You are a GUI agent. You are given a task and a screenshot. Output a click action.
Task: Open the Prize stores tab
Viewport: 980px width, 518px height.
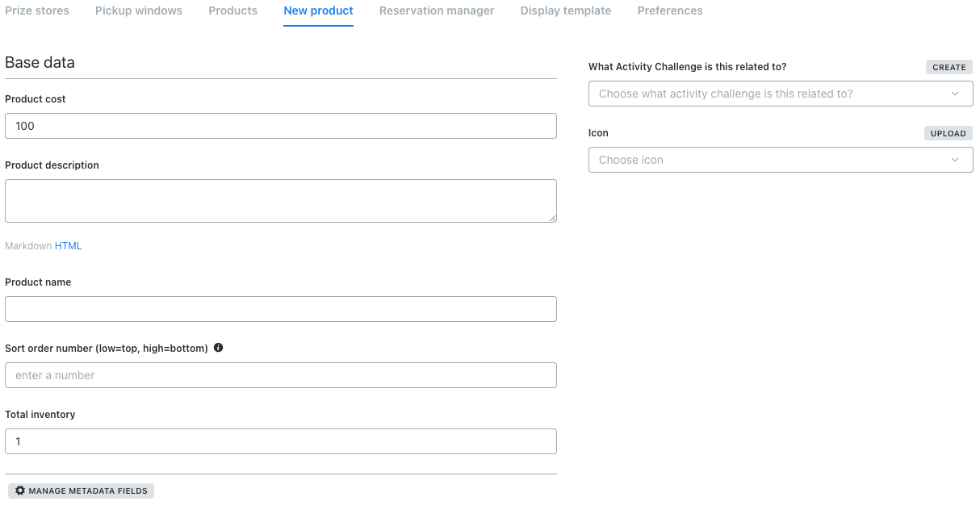(x=37, y=11)
